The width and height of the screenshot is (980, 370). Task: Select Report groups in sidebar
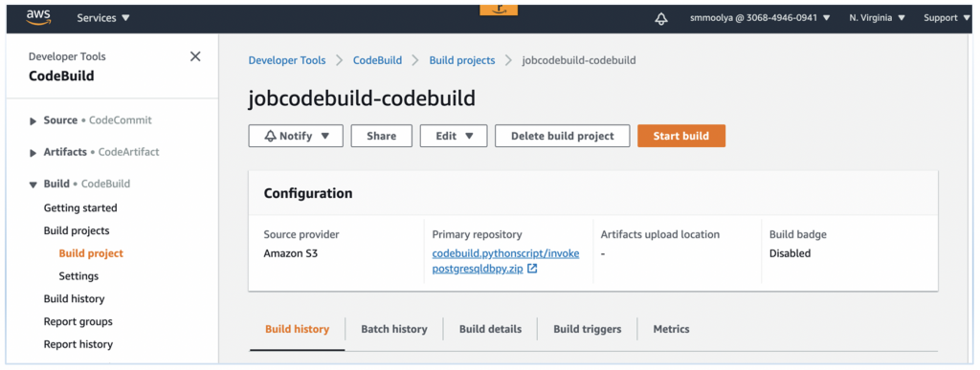(x=78, y=322)
